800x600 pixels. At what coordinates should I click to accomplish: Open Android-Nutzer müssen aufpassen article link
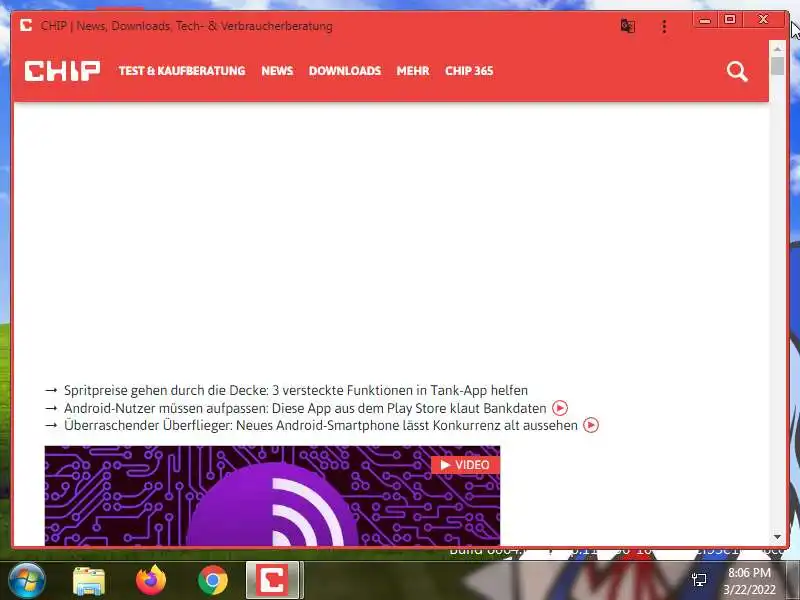coord(305,408)
